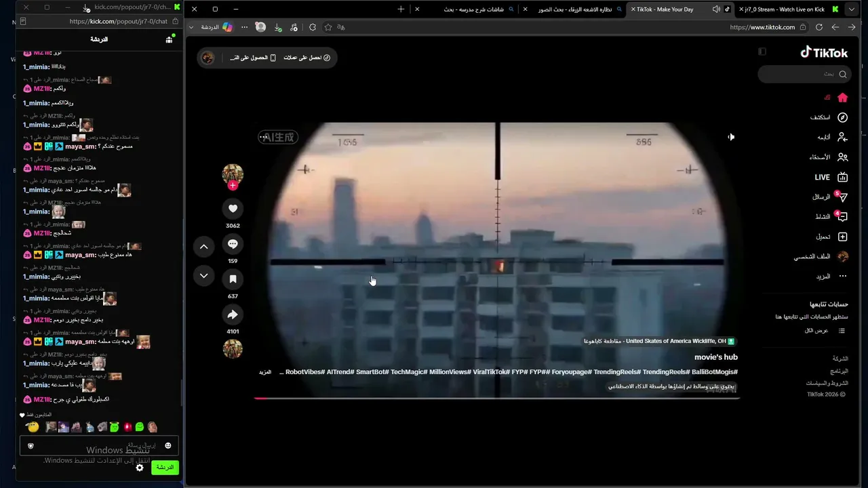Image resolution: width=868 pixels, height=488 pixels.
Task: Add the TikTok page to favorites
Action: (328, 27)
